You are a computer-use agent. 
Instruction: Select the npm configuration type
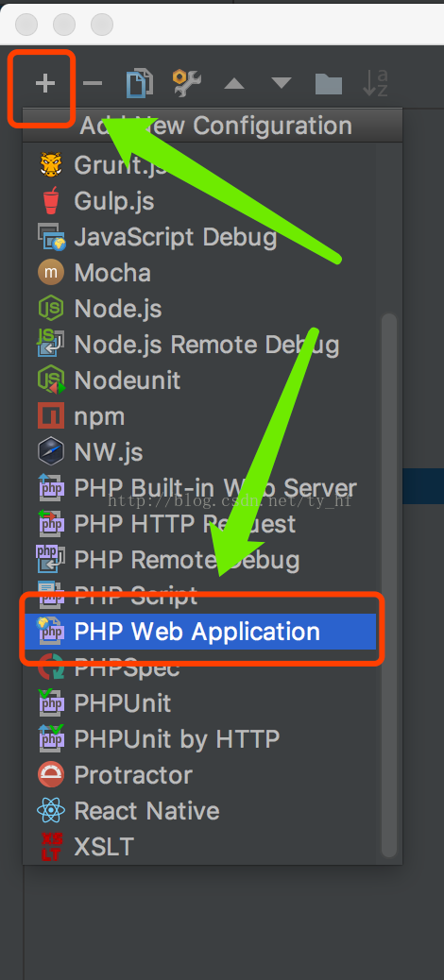pyautogui.click(x=201, y=417)
